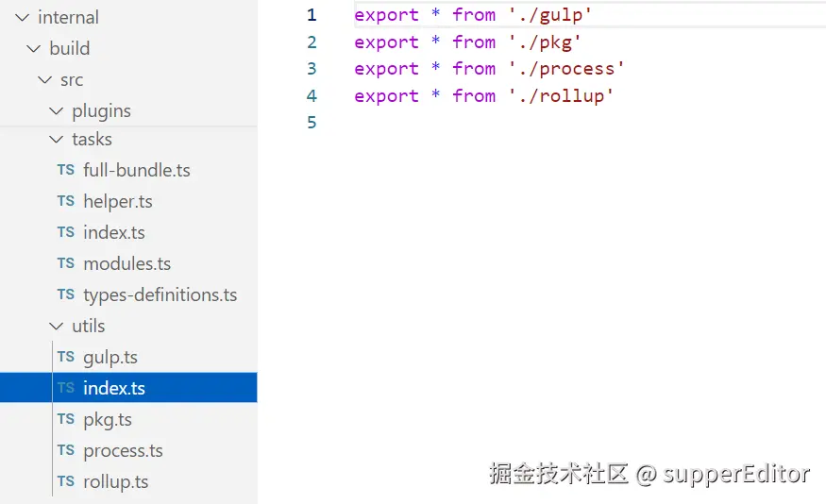The width and height of the screenshot is (826, 504).
Task: Select the highlighted index.ts in utils
Action: click(113, 388)
